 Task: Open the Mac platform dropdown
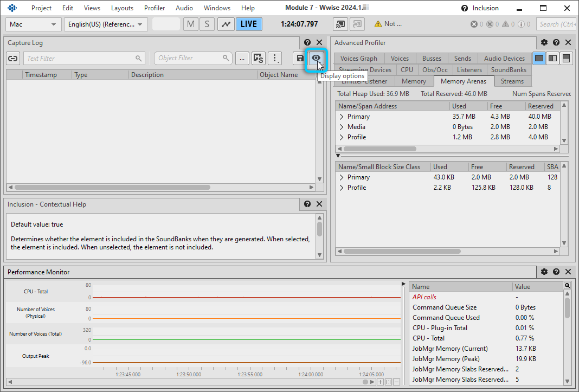(x=33, y=24)
